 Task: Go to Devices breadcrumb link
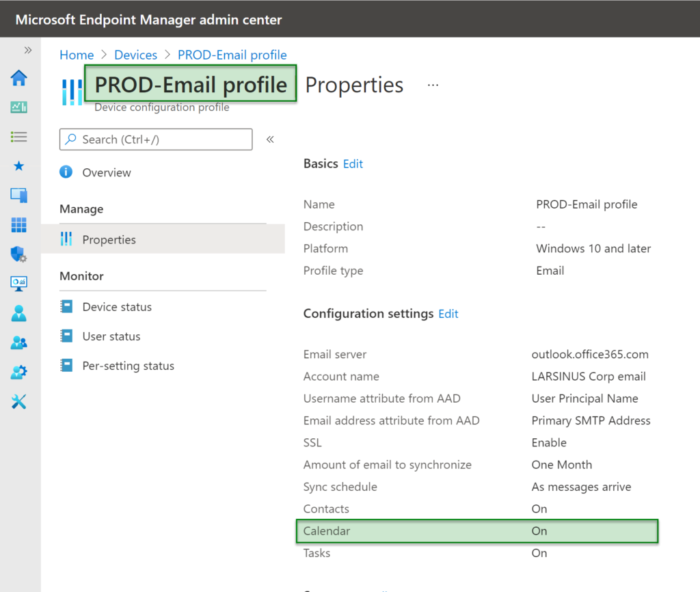point(136,55)
